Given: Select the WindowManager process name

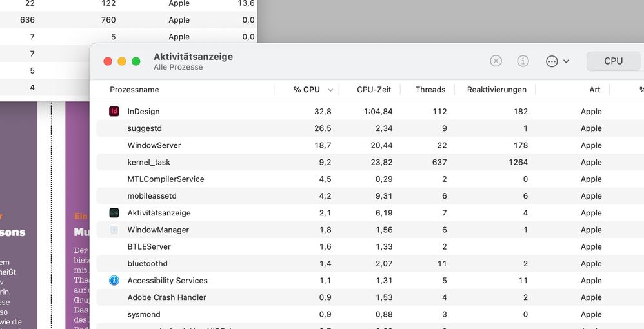Looking at the screenshot, I should point(158,230).
